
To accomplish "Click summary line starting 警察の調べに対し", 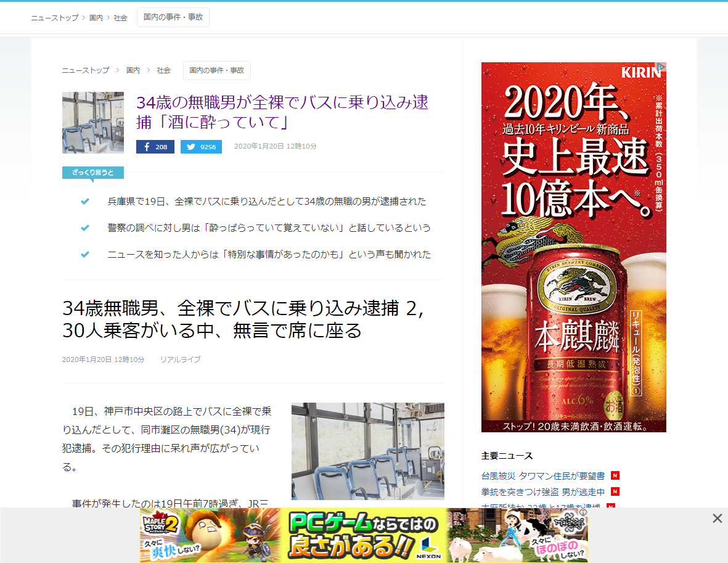I will click(269, 228).
